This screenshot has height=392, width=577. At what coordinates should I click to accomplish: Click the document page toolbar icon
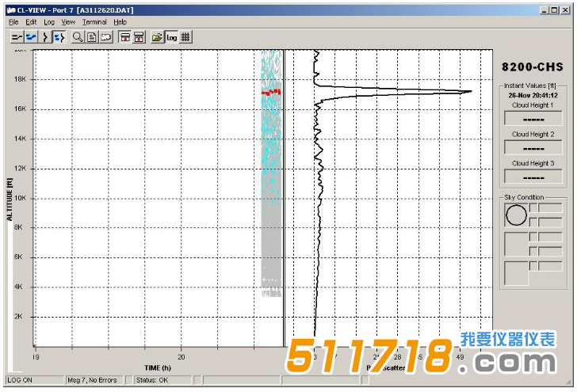[x=91, y=37]
